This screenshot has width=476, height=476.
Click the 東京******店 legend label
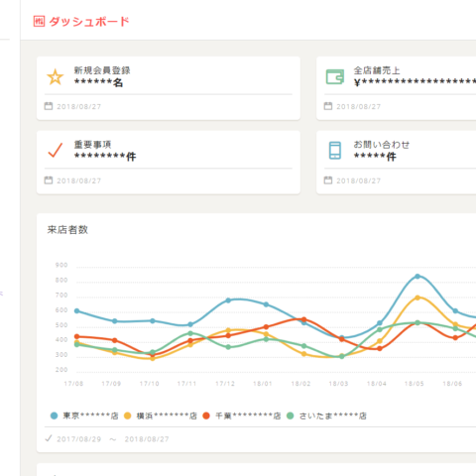point(90,416)
